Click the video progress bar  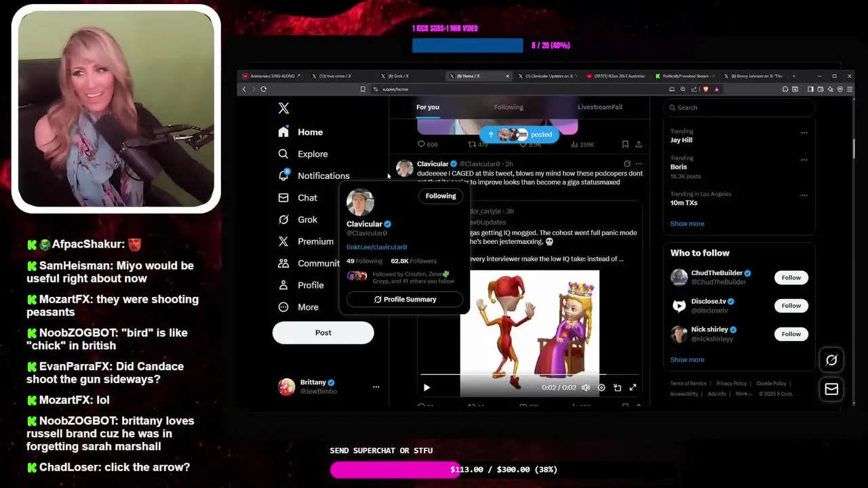tap(530, 374)
